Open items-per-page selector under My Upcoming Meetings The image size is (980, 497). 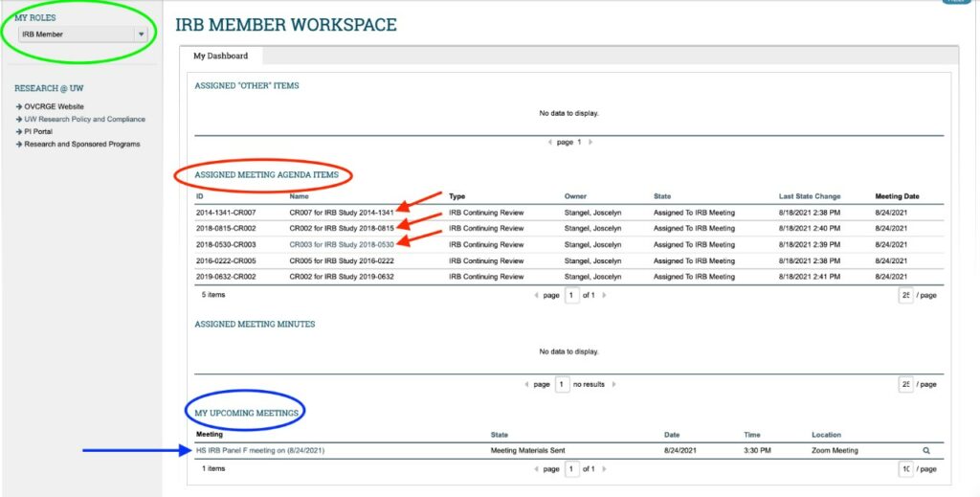coord(904,469)
